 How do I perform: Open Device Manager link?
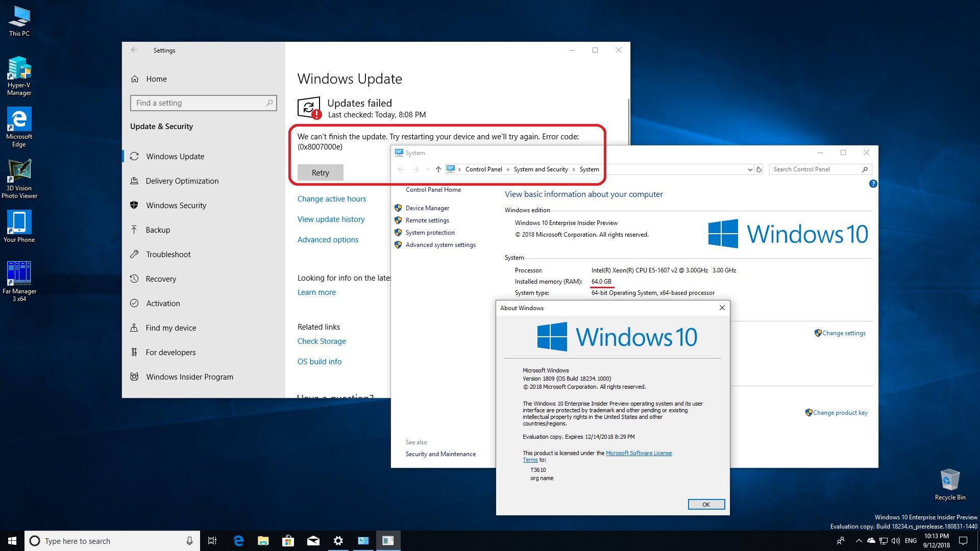(427, 208)
